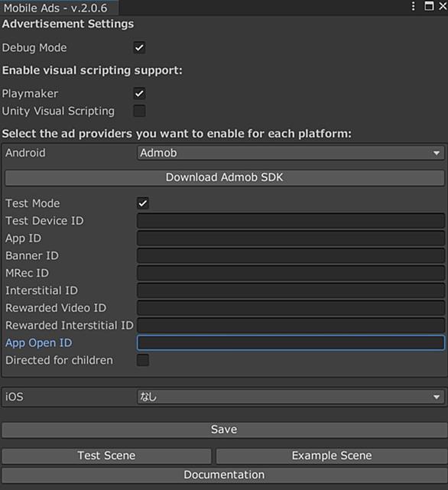Save the advertisement settings

pyautogui.click(x=224, y=430)
